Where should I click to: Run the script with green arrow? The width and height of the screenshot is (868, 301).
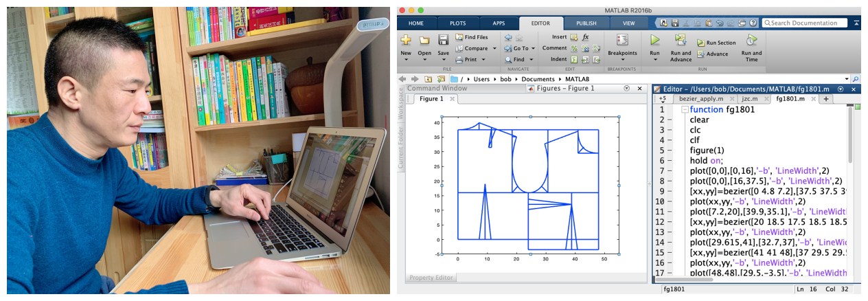pyautogui.click(x=654, y=40)
